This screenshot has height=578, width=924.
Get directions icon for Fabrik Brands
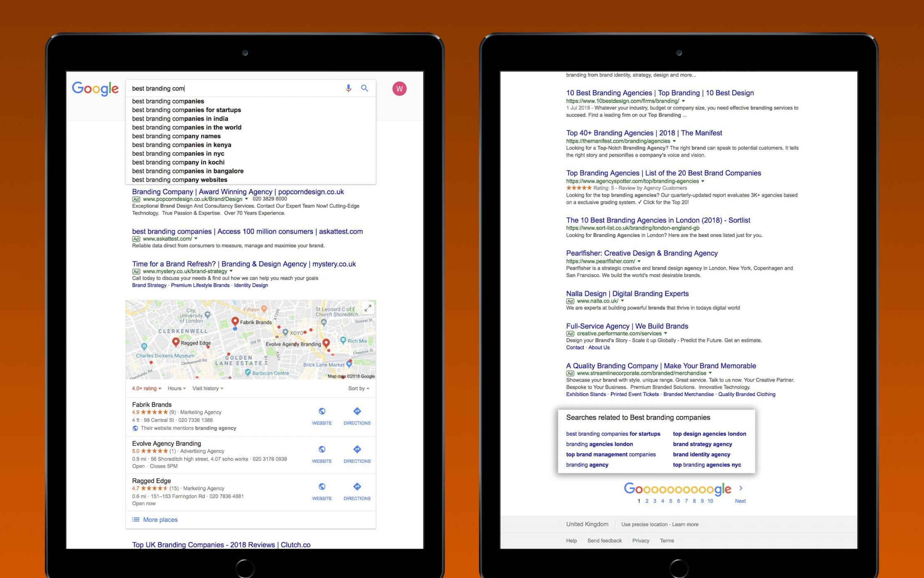[x=357, y=411]
